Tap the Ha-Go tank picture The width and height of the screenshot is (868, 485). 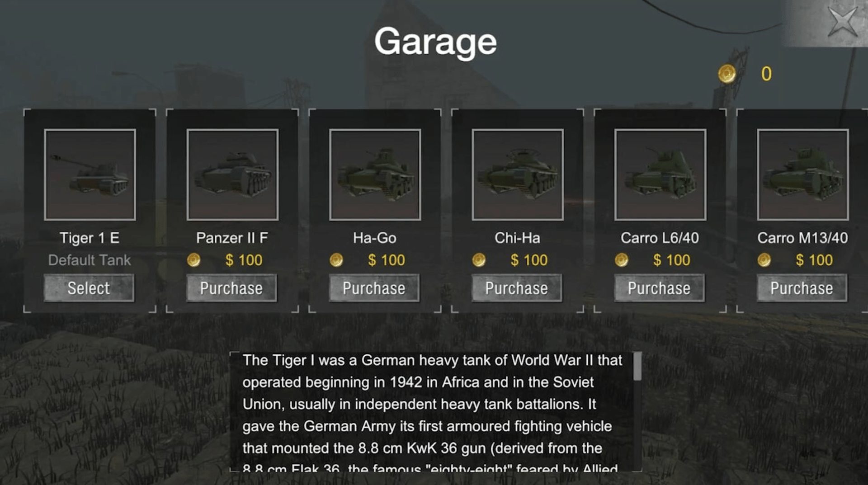point(375,175)
